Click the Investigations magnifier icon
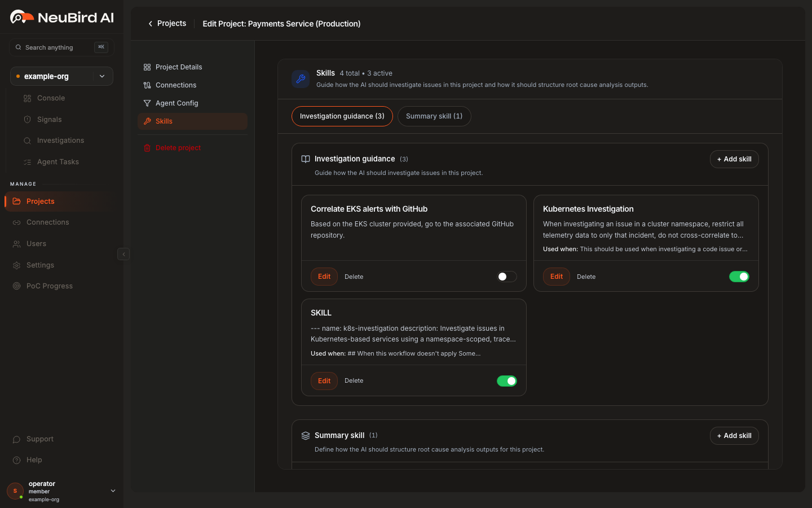Viewport: 812px width, 508px height. coord(27,141)
